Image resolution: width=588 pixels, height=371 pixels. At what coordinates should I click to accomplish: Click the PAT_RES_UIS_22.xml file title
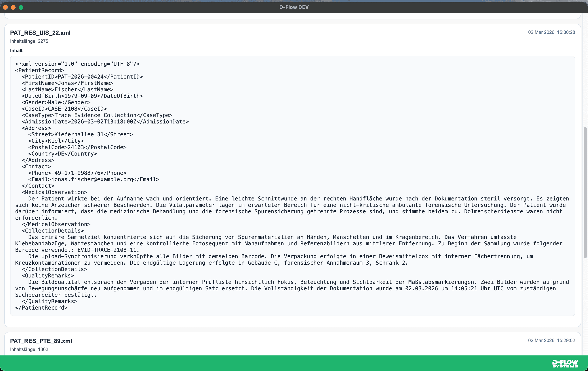tap(40, 33)
